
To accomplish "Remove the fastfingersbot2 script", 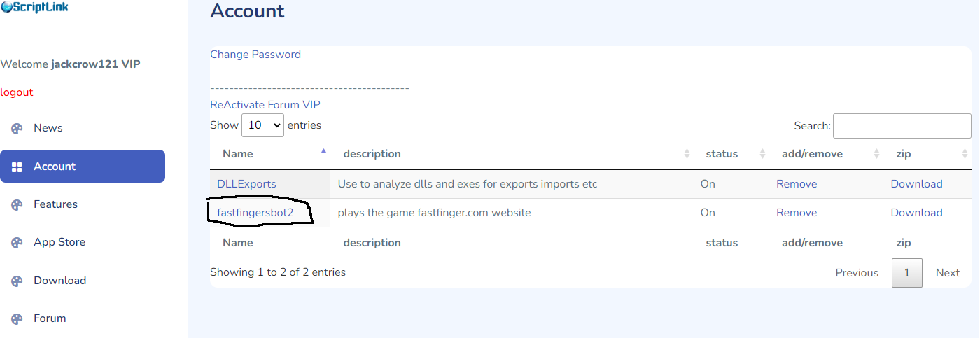I will click(x=797, y=213).
